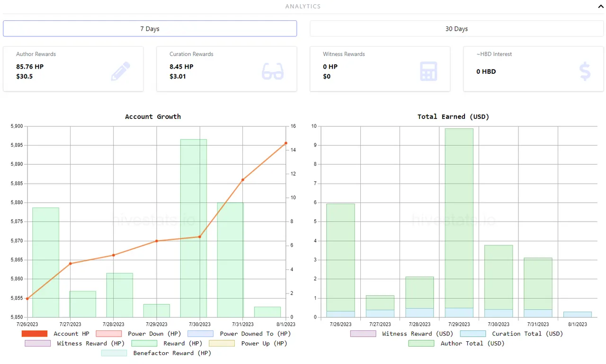606x364 pixels.
Task: Click the 7/30/2023 reward bar in Account Growth
Action: 194,227
